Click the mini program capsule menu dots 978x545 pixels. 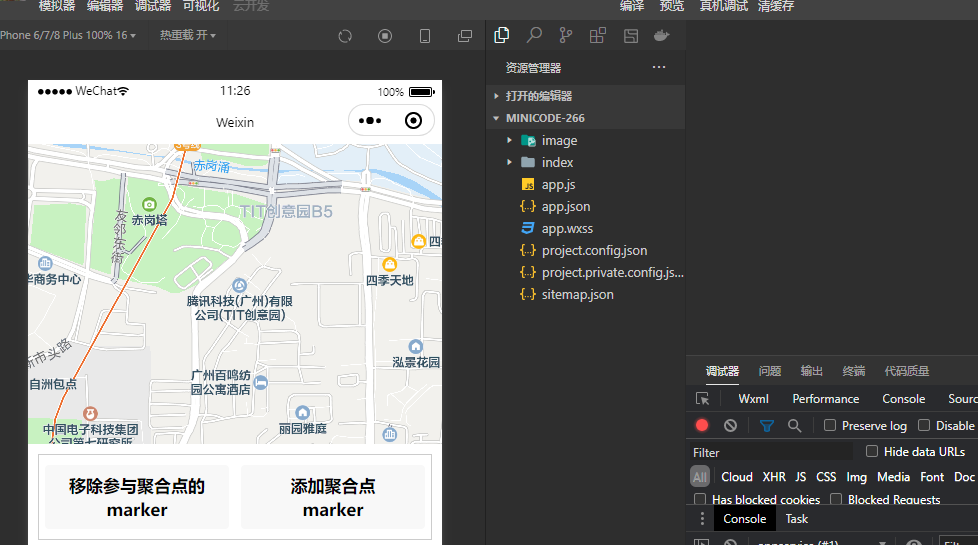(x=370, y=120)
